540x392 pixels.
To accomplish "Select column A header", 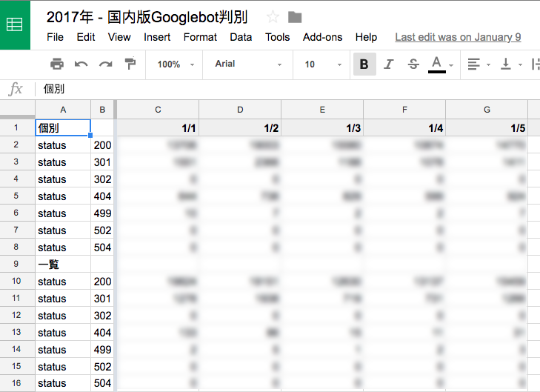I will click(x=63, y=110).
